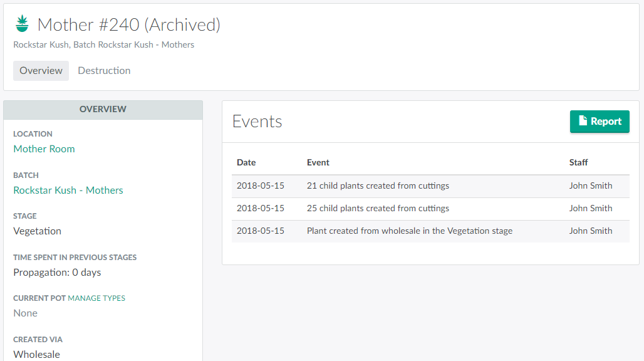Screen dimensions: 644x361
Task: Select the 25 child plants created event row
Action: 378,208
